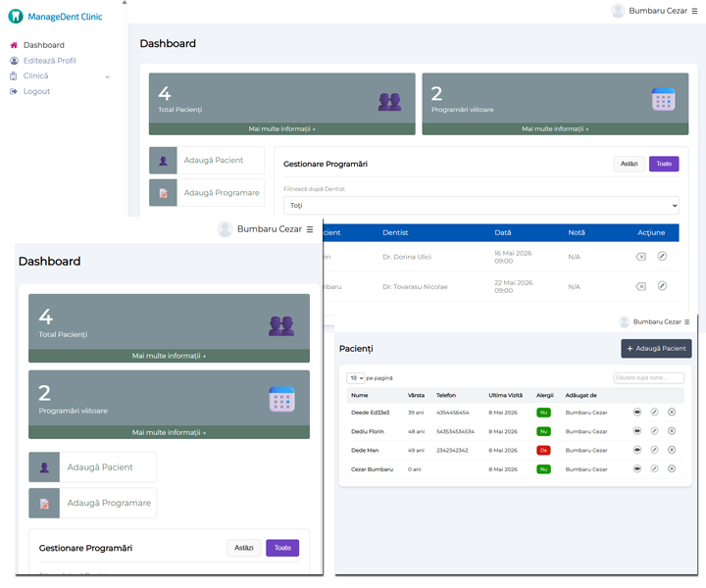Click the Notă column header
The width and height of the screenshot is (706, 588).
click(x=577, y=232)
